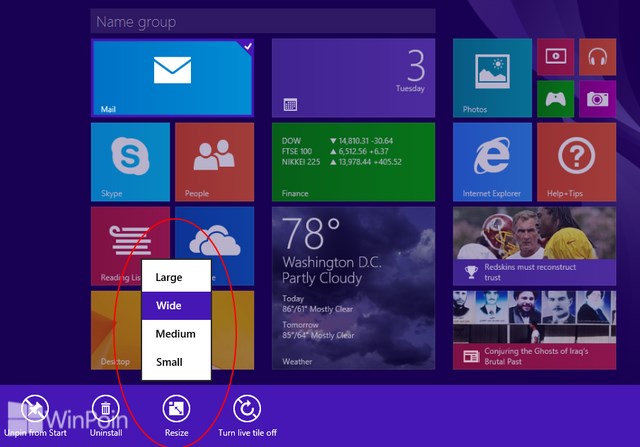Open the Music headphones tile
The height and width of the screenshot is (447, 640).
(x=598, y=57)
